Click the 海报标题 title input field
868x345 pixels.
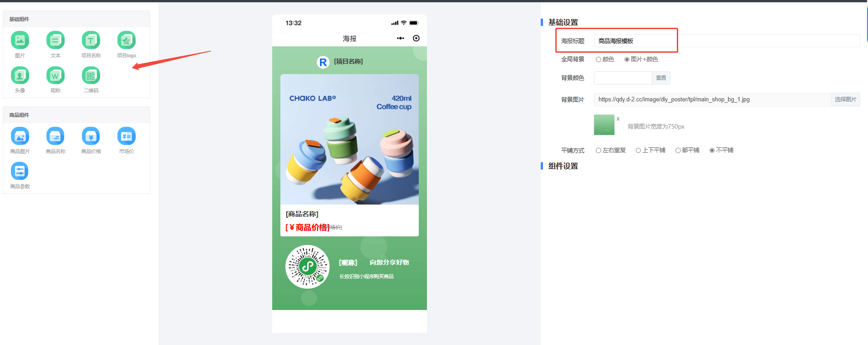point(727,41)
